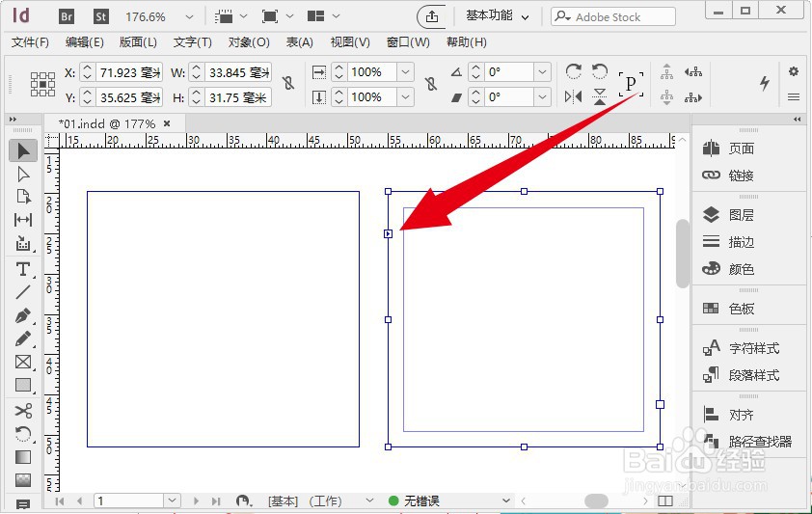Select the Type tool
Viewport: 812px width, 514px height.
(x=23, y=268)
